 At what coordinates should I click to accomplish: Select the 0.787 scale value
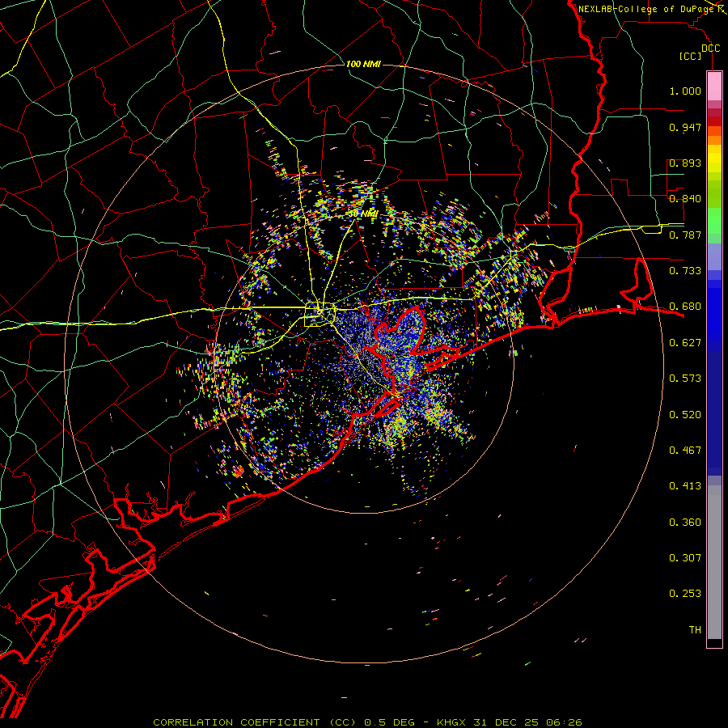tap(685, 235)
